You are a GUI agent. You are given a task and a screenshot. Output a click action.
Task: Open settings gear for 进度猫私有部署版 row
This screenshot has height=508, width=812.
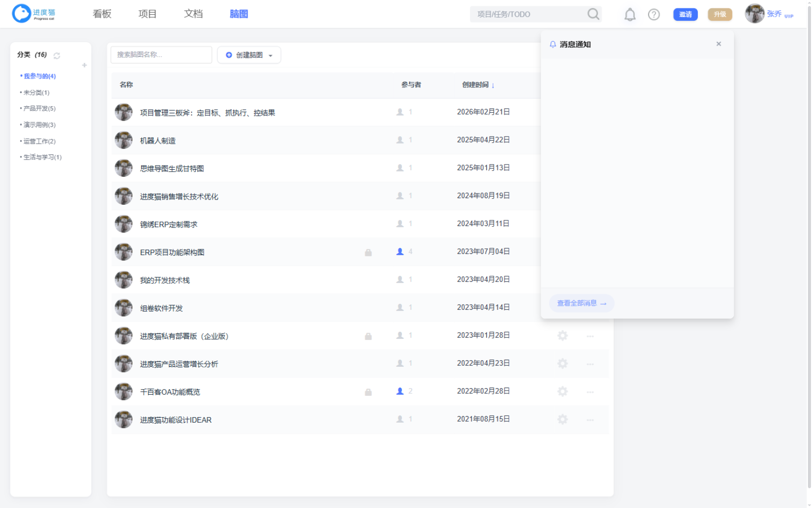click(562, 336)
